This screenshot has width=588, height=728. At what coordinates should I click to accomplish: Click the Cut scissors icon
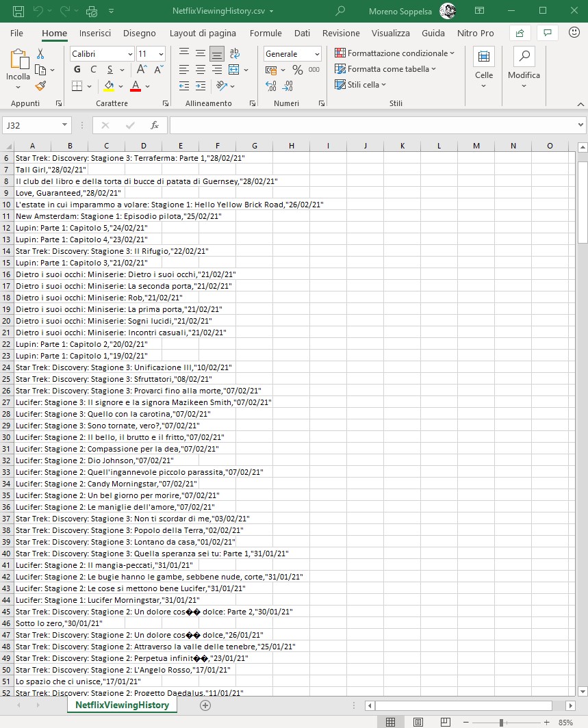point(40,54)
